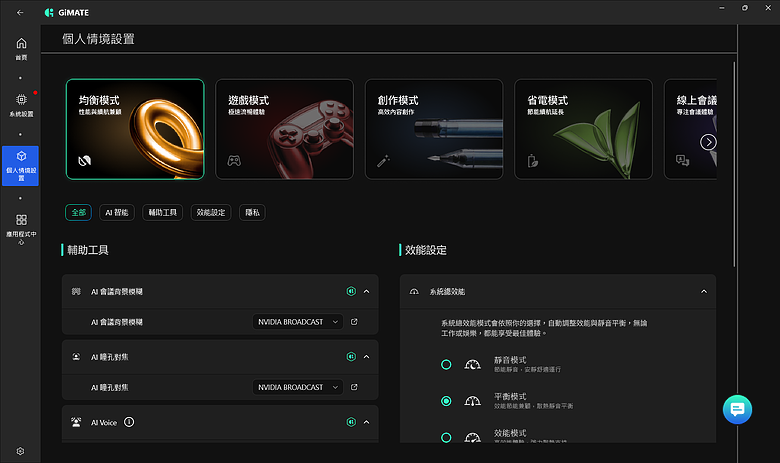This screenshot has height=463, width=780.
Task: Select 個人情境設置 in the sidebar
Action: coord(20,166)
